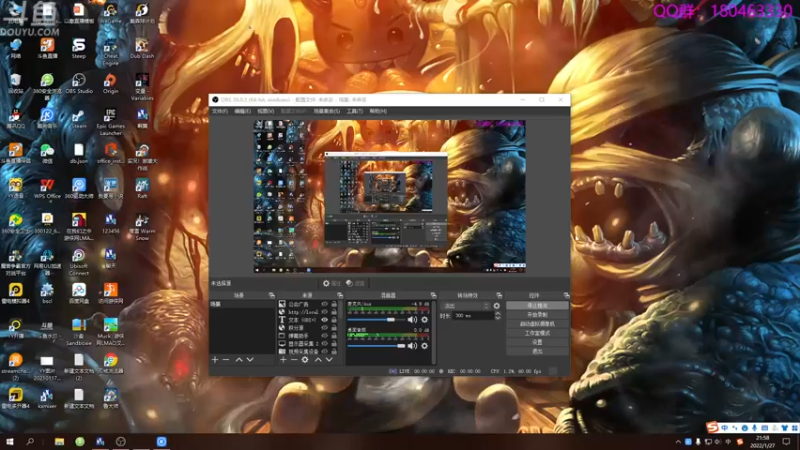Toggle visibility of 文本 (GDI+) source
This screenshot has height=450, width=800.
click(324, 320)
